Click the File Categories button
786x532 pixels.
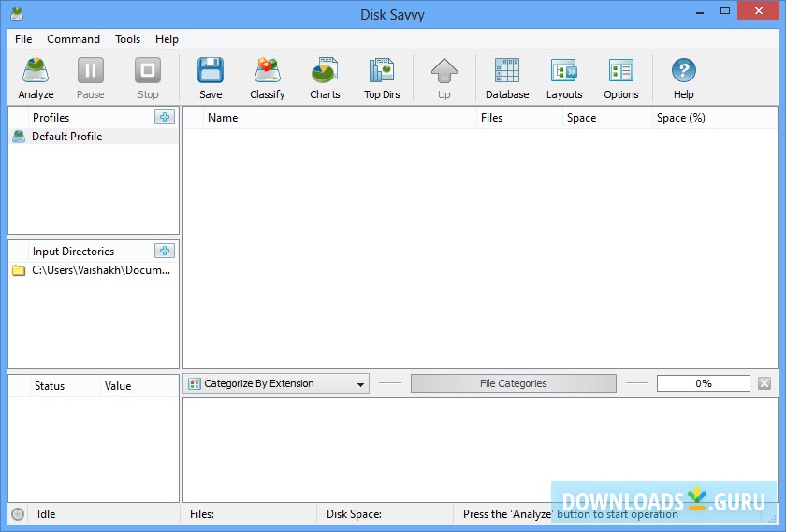pyautogui.click(x=514, y=383)
